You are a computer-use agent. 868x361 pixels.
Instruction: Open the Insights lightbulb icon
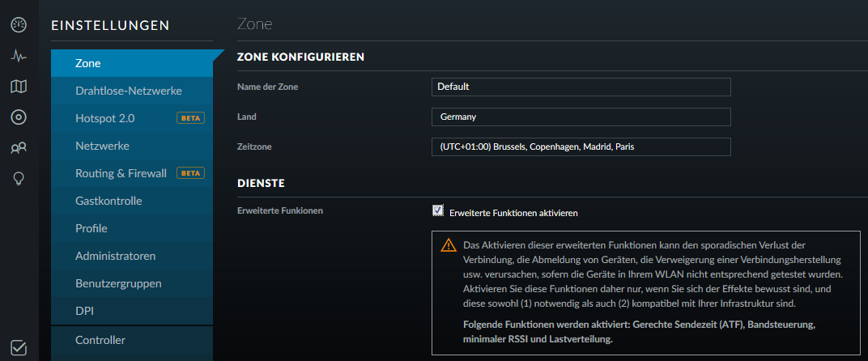[19, 178]
